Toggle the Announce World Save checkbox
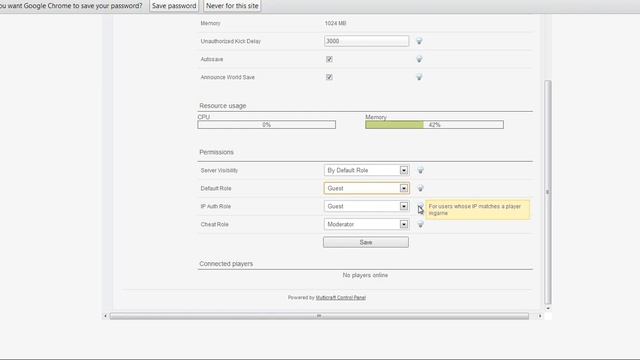This screenshot has height=360, width=640. point(329,77)
